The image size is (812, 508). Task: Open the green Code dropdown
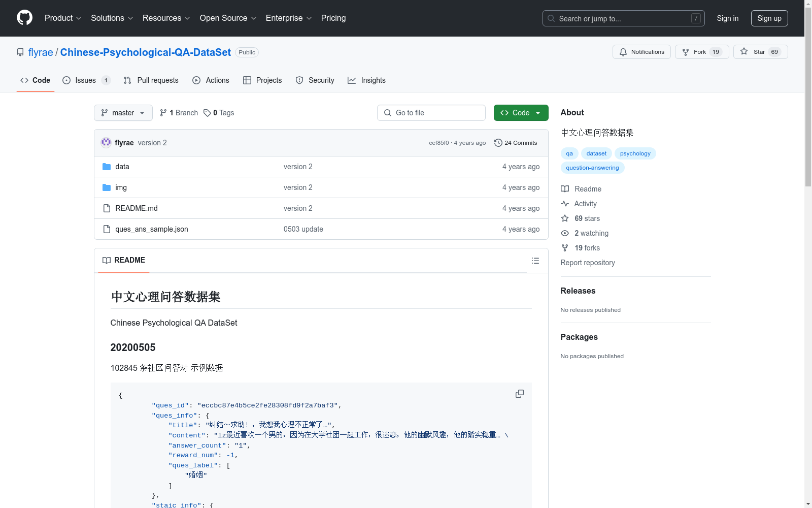pyautogui.click(x=521, y=113)
